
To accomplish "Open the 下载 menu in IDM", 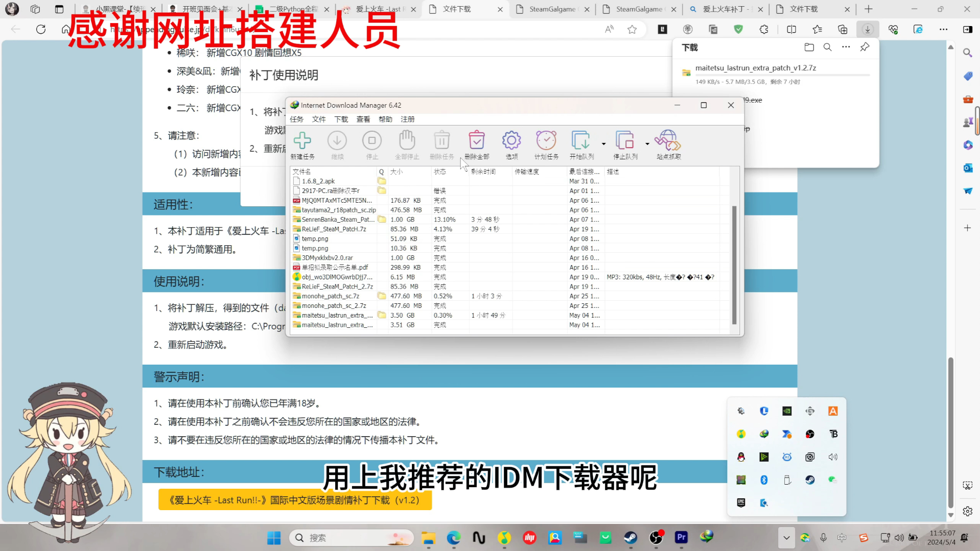I will pos(341,119).
